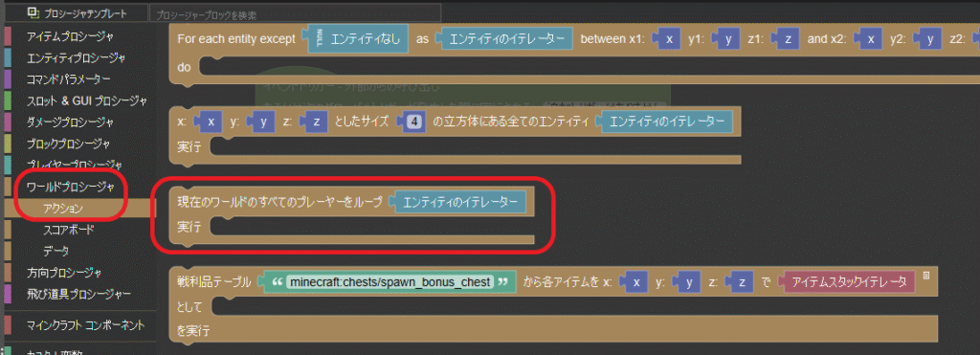Open データ subcategory

pyautogui.click(x=56, y=251)
